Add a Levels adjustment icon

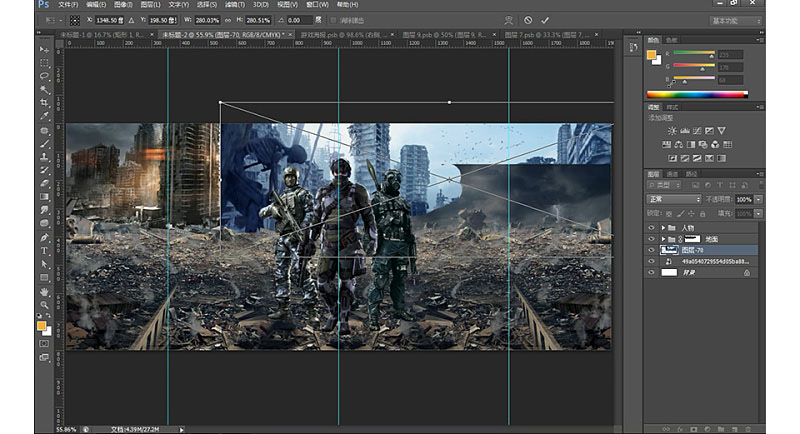[x=685, y=131]
